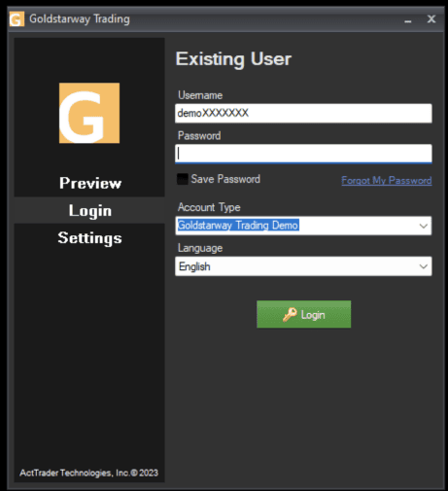The width and height of the screenshot is (448, 491).
Task: Click the small Goldstarway icon in title bar
Action: click(x=17, y=18)
